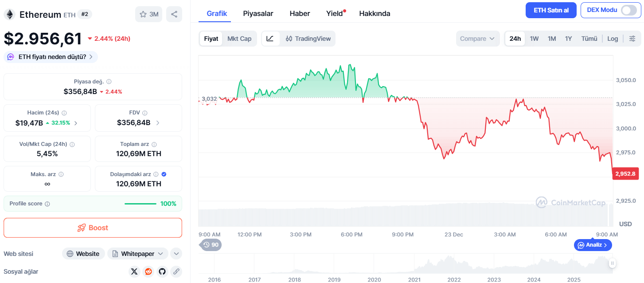
Task: Click the range handle on mini timeline
Action: pyautogui.click(x=612, y=263)
